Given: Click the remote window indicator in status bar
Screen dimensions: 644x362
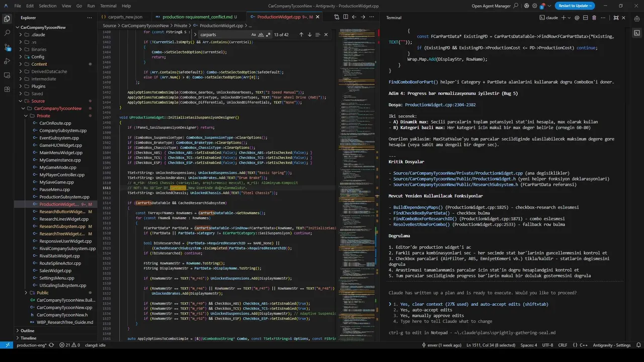Looking at the screenshot, I should (7, 345).
